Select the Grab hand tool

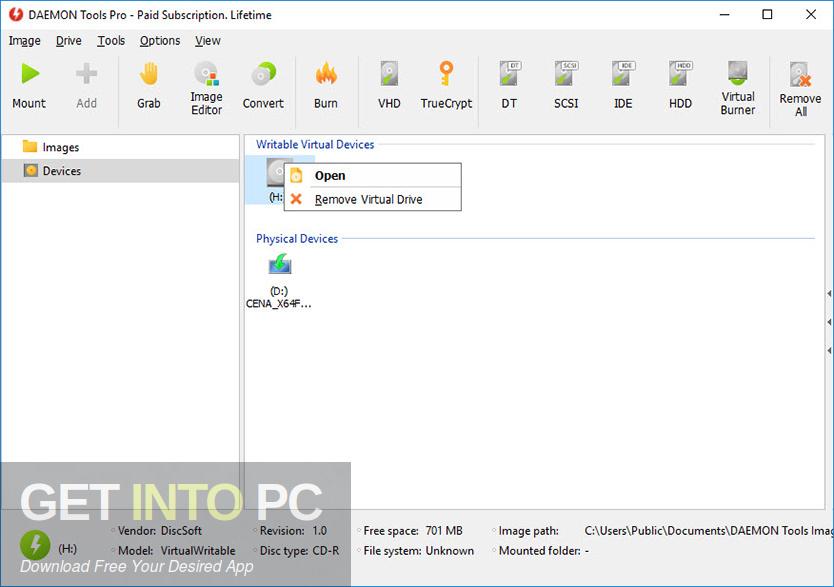pos(149,73)
